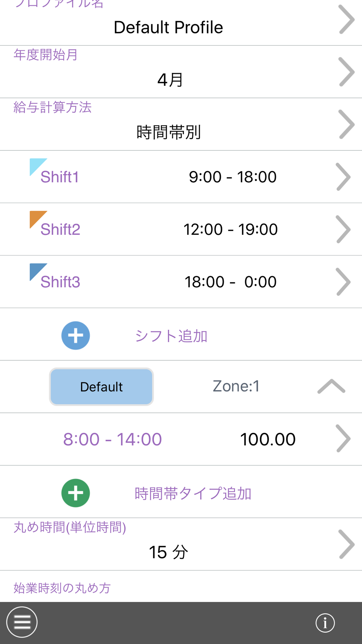Expand the 年度開始月 selection chevron
362x644 pixels.
coord(346,72)
